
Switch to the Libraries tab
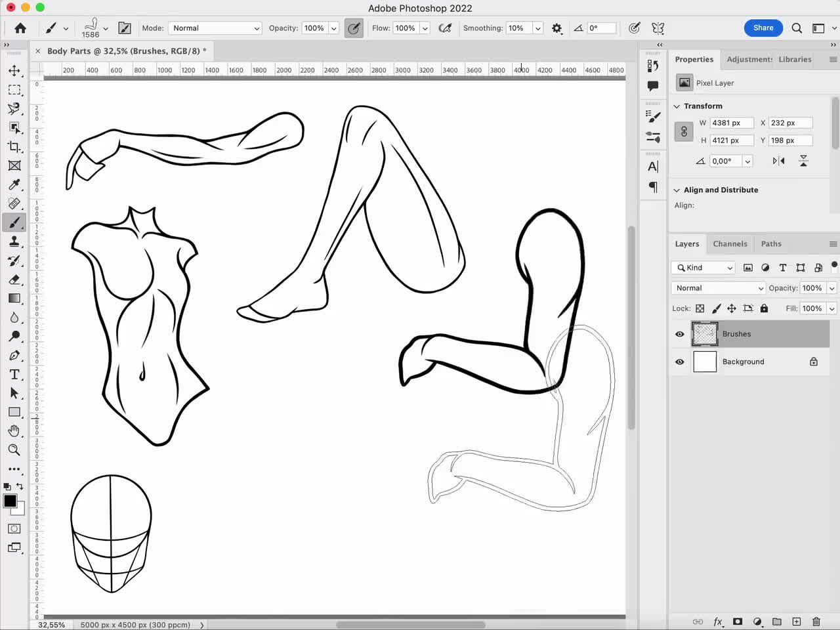[795, 59]
